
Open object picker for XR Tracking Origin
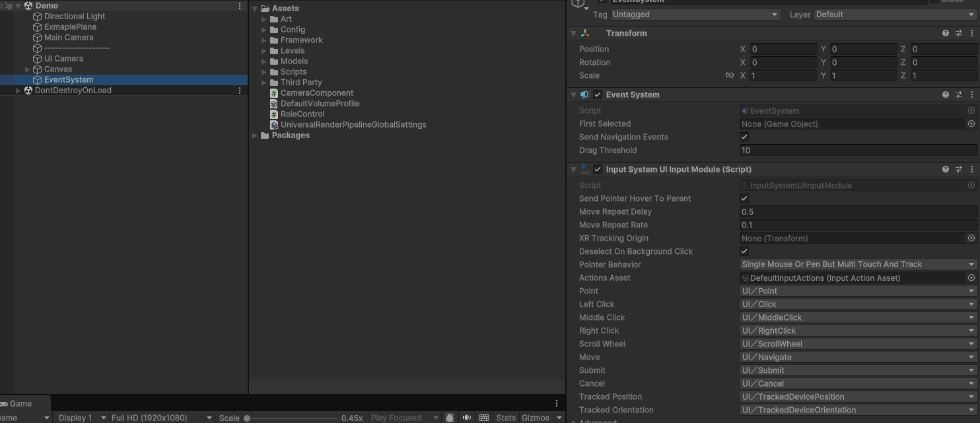971,238
